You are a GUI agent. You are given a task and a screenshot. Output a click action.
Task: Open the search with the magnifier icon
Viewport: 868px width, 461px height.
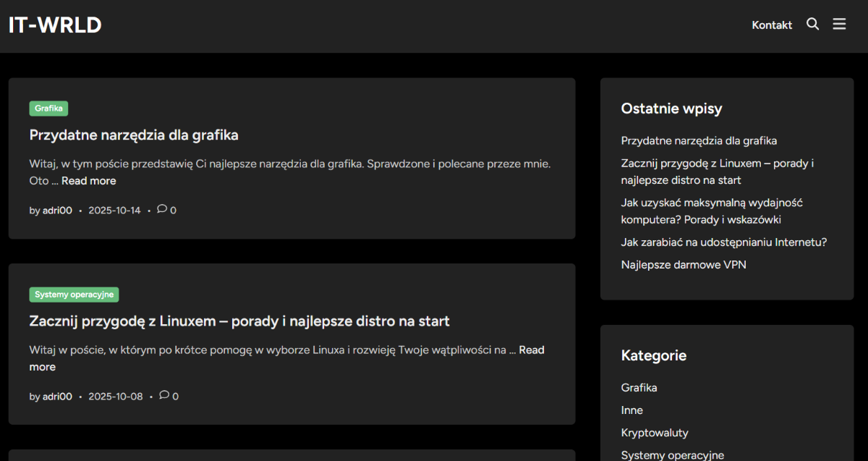coord(812,24)
